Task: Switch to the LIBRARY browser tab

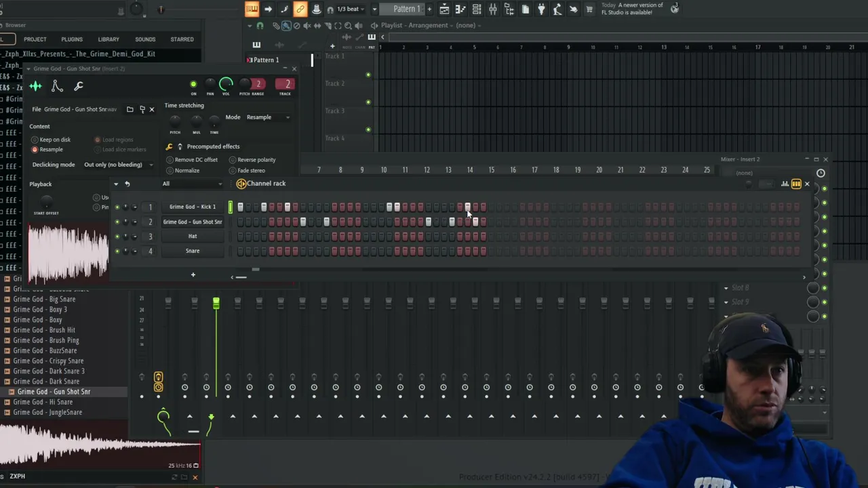Action: tap(108, 39)
